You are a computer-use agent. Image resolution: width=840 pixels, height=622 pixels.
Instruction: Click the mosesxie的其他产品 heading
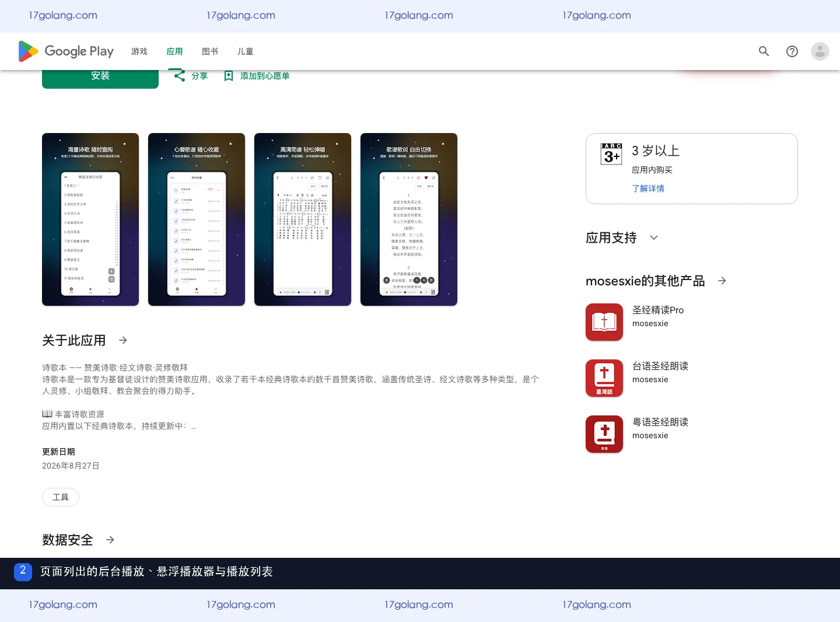coord(645,281)
